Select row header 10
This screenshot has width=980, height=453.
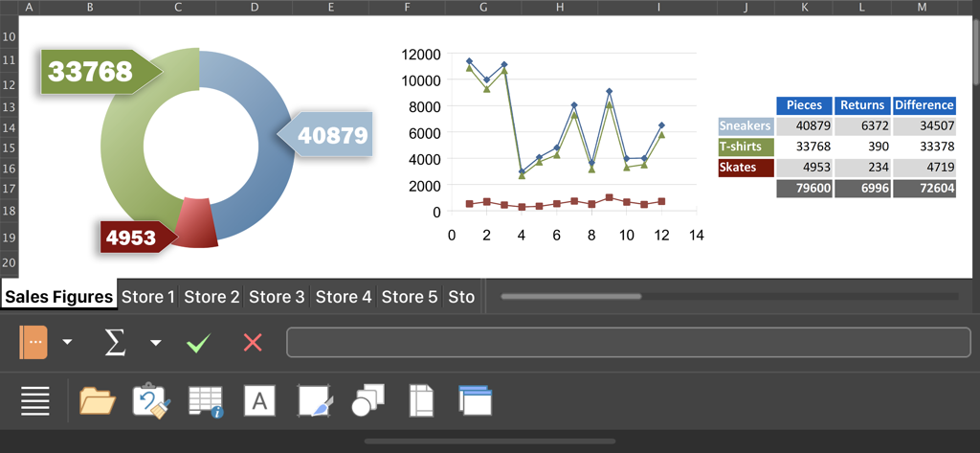tap(10, 36)
